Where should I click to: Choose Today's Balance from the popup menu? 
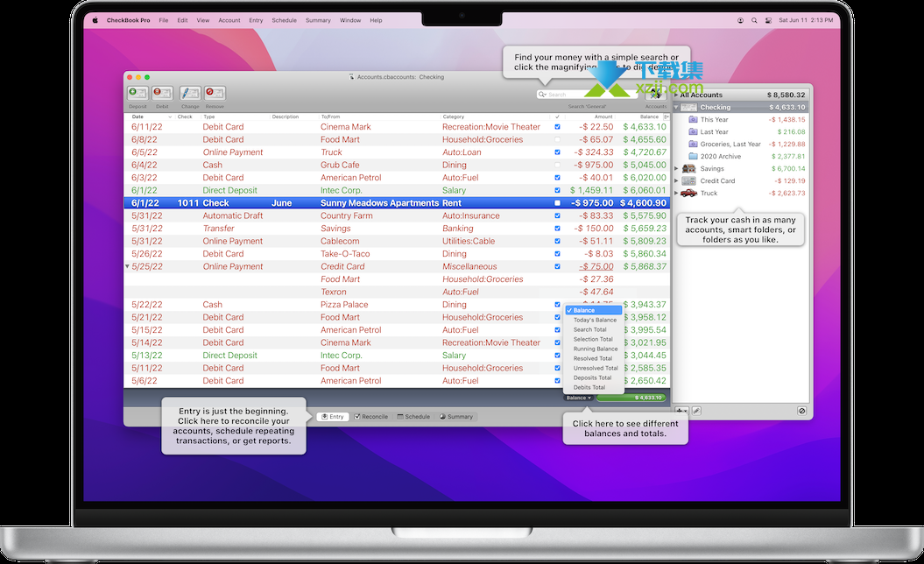(x=594, y=320)
